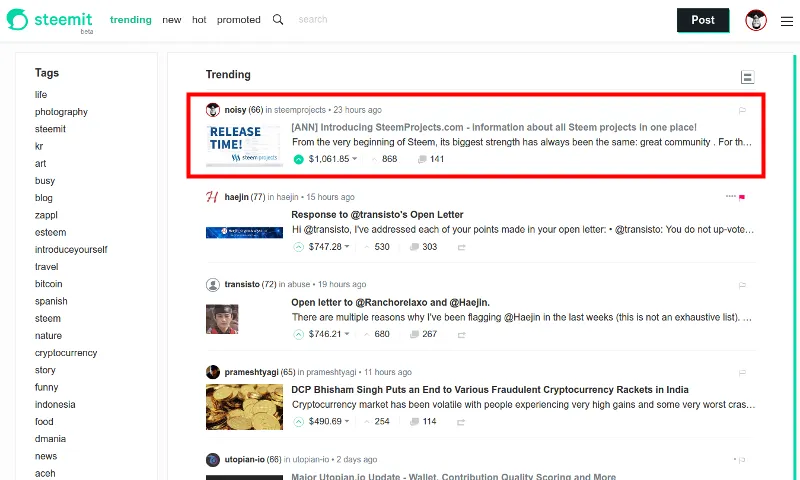Open comments icon showing 267 replies

click(414, 334)
